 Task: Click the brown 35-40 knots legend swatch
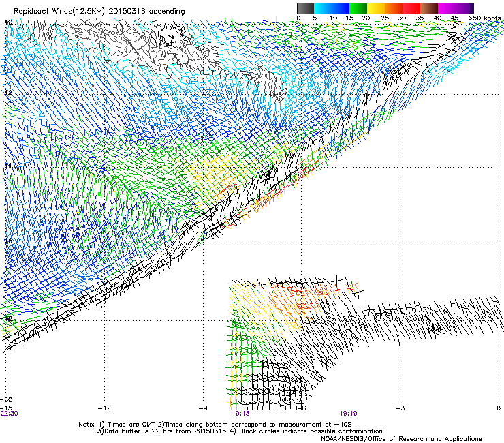coord(429,8)
